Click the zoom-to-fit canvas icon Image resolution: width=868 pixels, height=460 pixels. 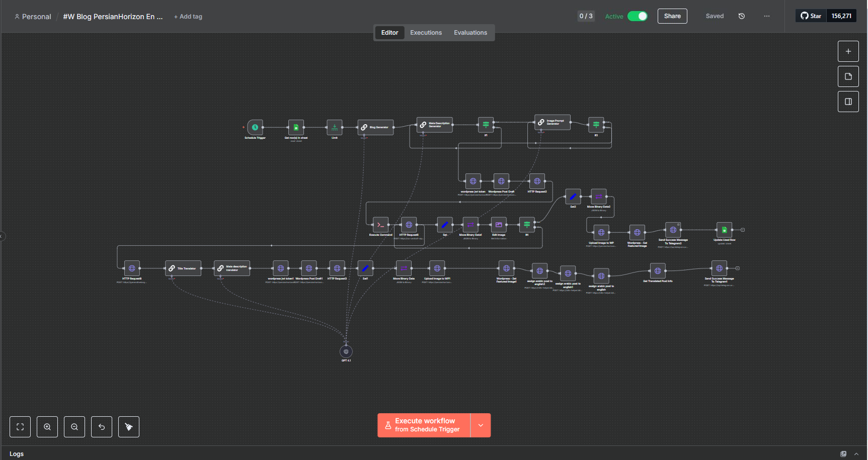(20, 426)
